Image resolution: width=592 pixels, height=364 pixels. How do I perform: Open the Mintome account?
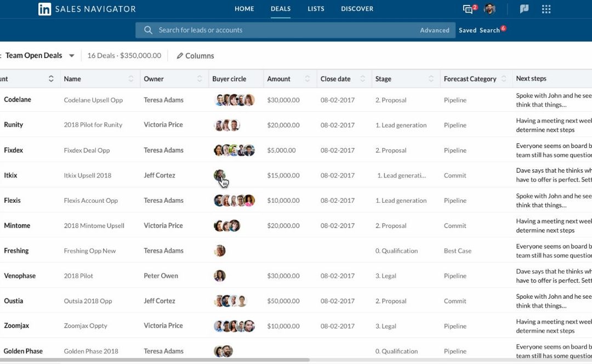17,225
